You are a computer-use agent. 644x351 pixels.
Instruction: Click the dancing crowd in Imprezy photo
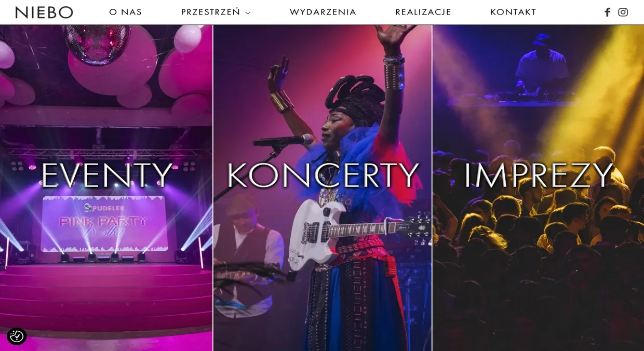point(538,260)
